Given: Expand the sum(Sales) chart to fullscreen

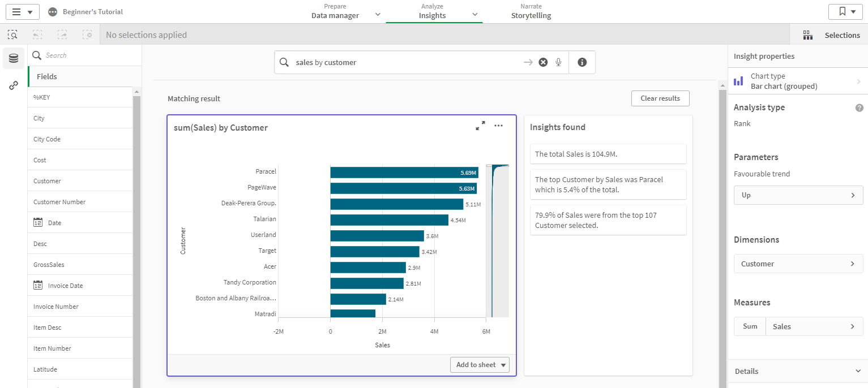Looking at the screenshot, I should 480,126.
